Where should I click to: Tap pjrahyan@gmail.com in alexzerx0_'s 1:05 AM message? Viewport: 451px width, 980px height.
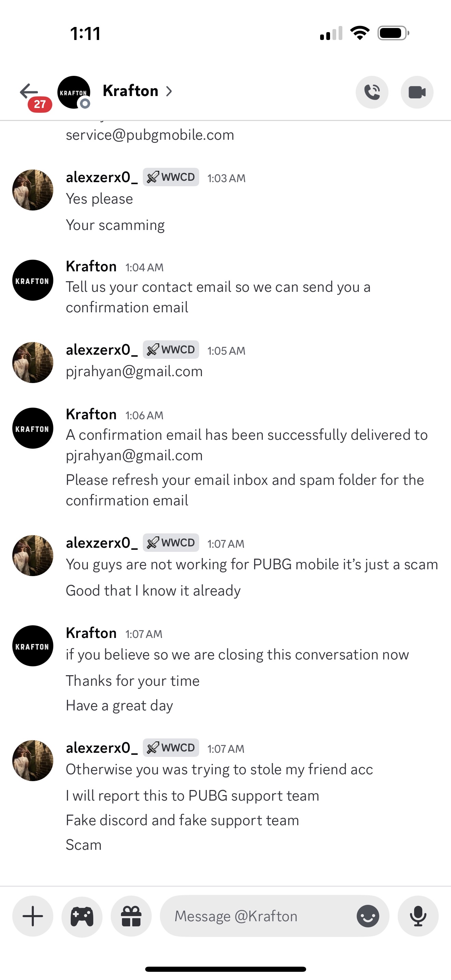134,371
